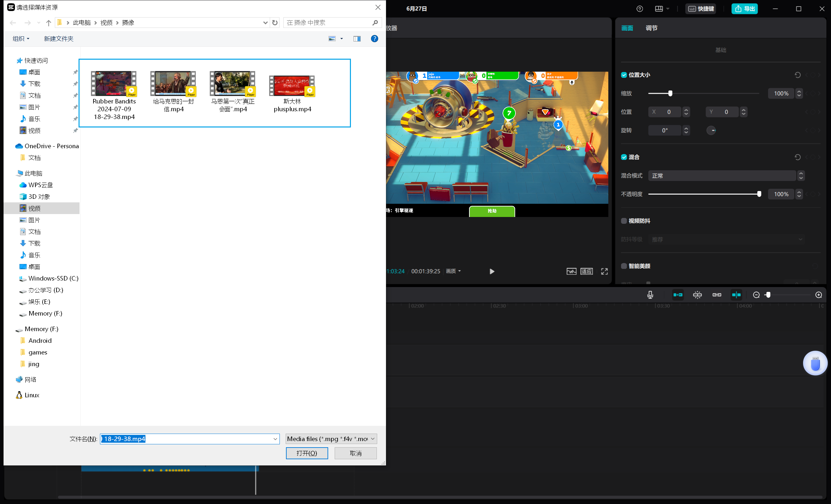This screenshot has width=831, height=504.
Task: Toggle main track magnet icon in timeline toolbar
Action: 678,295
